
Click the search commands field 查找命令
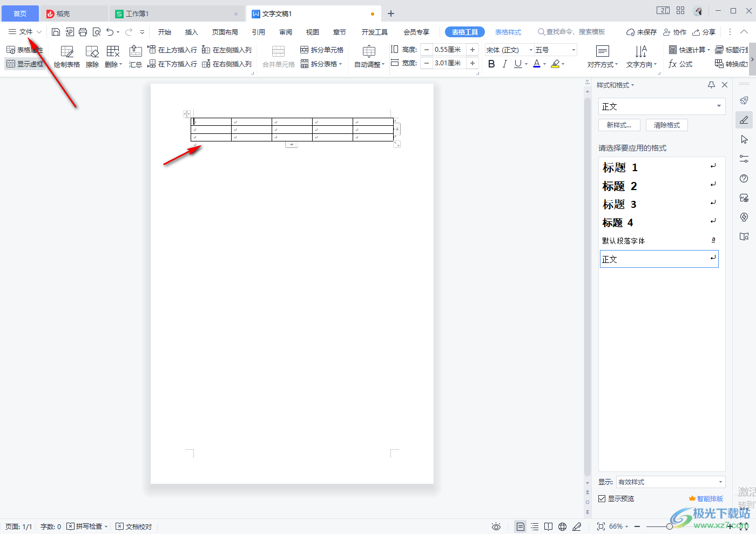(x=572, y=32)
